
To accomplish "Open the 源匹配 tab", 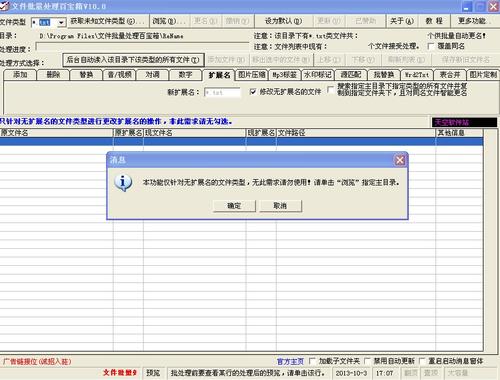I will coord(351,75).
